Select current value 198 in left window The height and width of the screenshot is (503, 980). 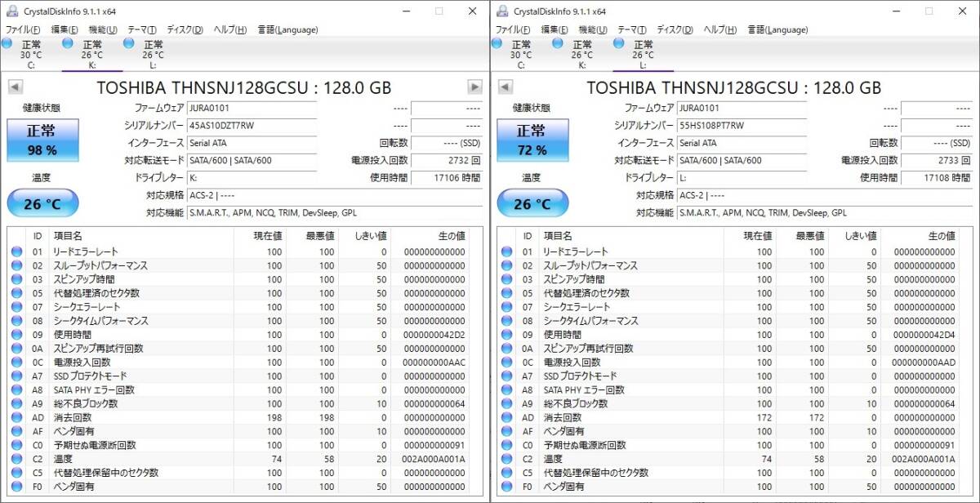click(274, 418)
